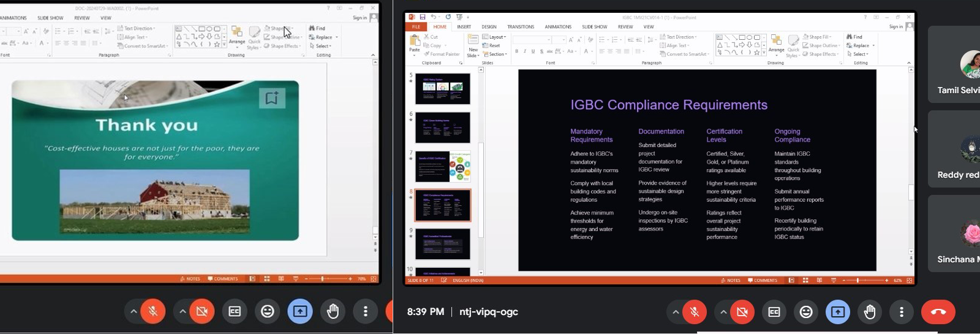Open Section dropdown in right PowerPoint

[x=496, y=54]
